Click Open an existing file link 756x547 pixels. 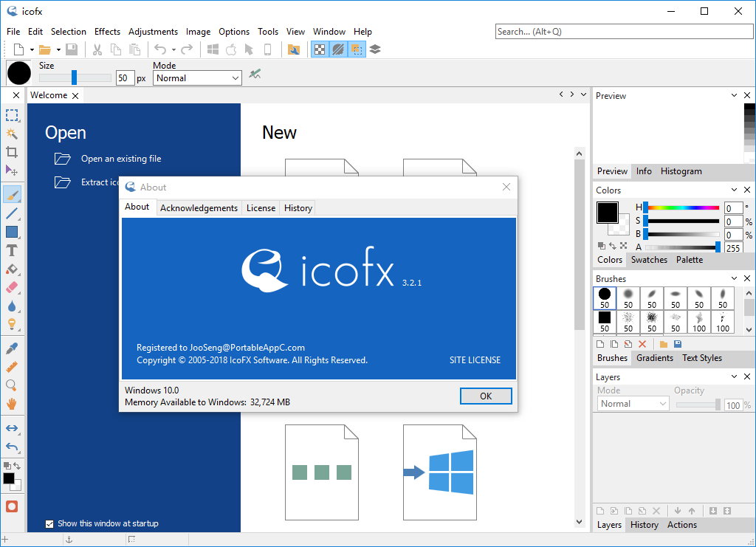point(121,159)
